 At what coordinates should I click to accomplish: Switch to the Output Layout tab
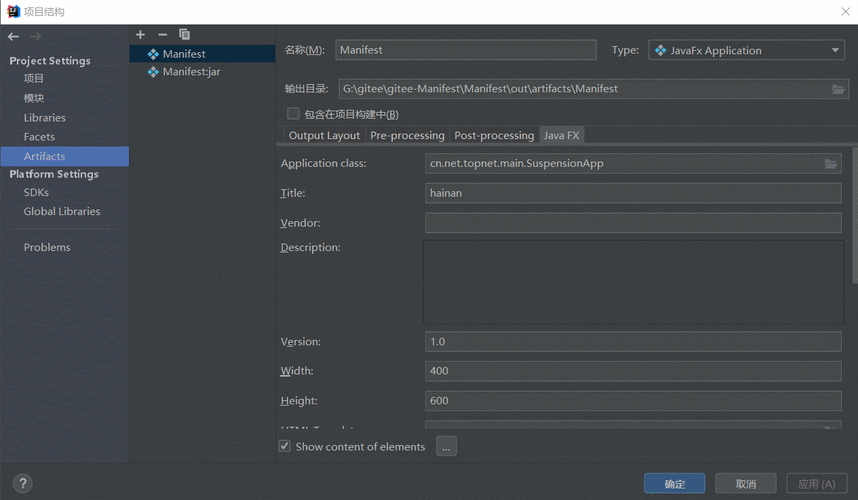pos(324,135)
